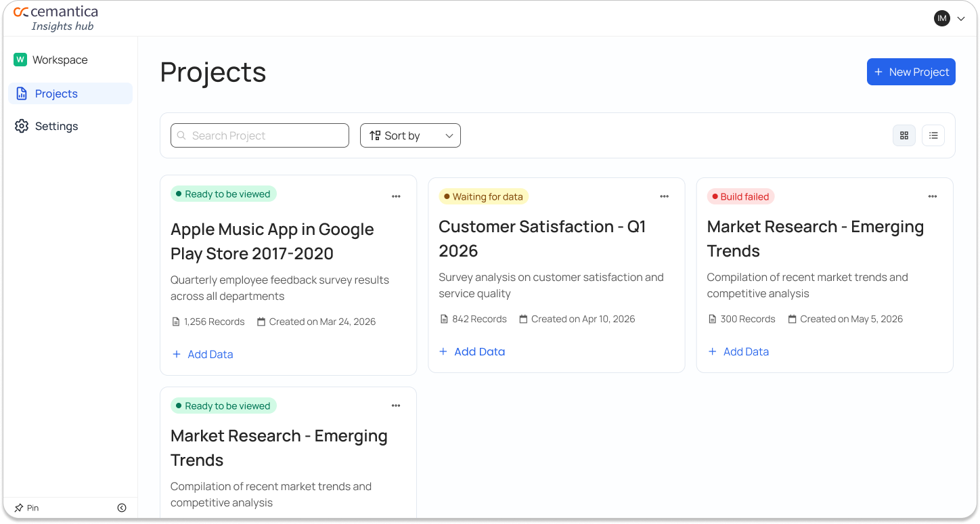Screen dimensions: 980x524
Task: Open the bottom Ready Market Research project title
Action: pyautogui.click(x=279, y=447)
